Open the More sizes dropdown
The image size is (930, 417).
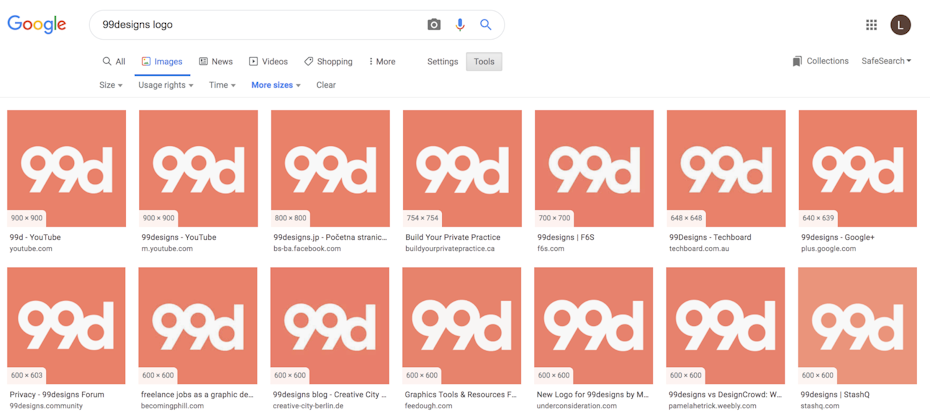275,85
